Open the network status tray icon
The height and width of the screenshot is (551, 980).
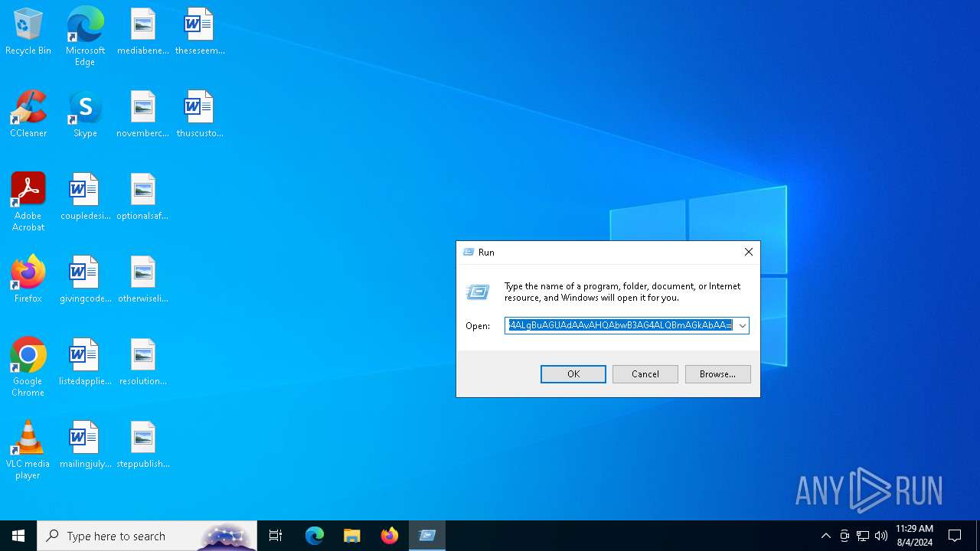863,536
